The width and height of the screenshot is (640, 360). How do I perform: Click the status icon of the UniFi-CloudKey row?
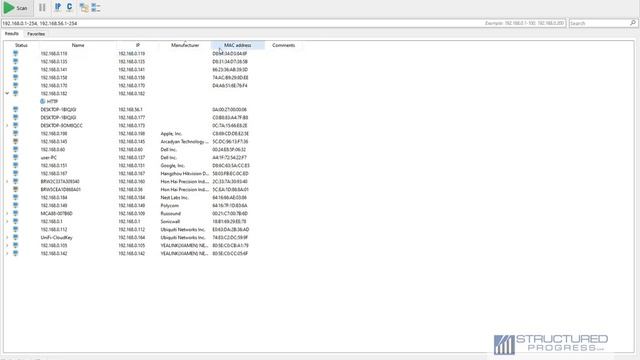coord(16,237)
